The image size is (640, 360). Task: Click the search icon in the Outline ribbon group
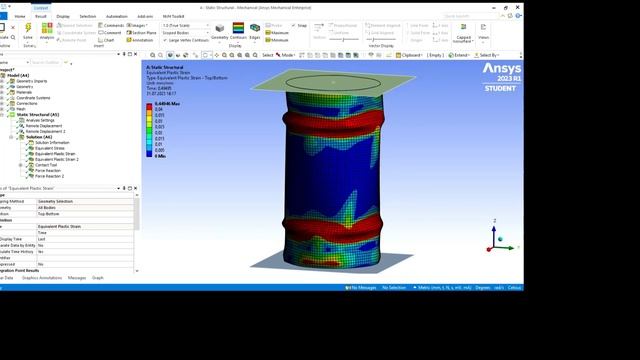click(13, 37)
